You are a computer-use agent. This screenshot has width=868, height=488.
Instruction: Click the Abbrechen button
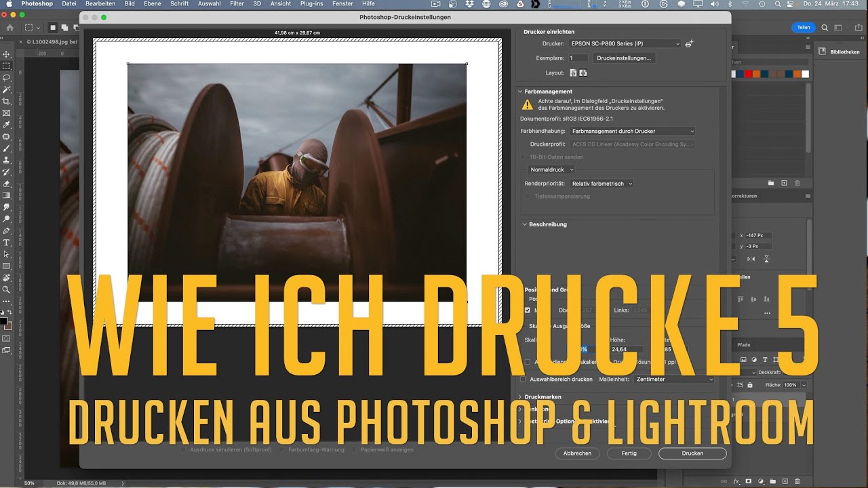(x=578, y=453)
